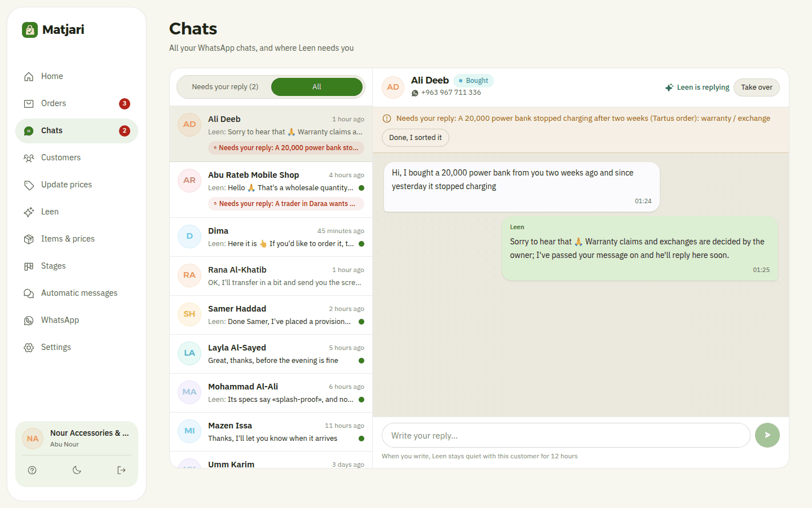Open Items & prices via its box icon
Screen dimensions: 812x508
click(29, 239)
